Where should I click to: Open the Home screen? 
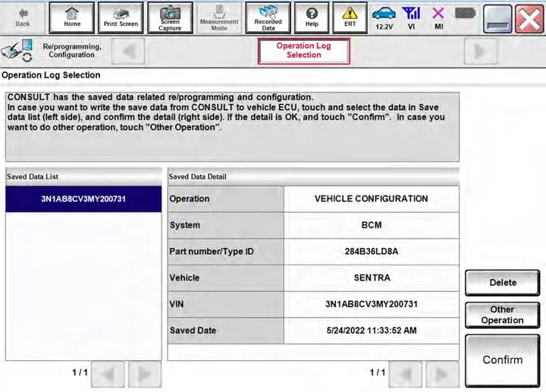point(72,17)
